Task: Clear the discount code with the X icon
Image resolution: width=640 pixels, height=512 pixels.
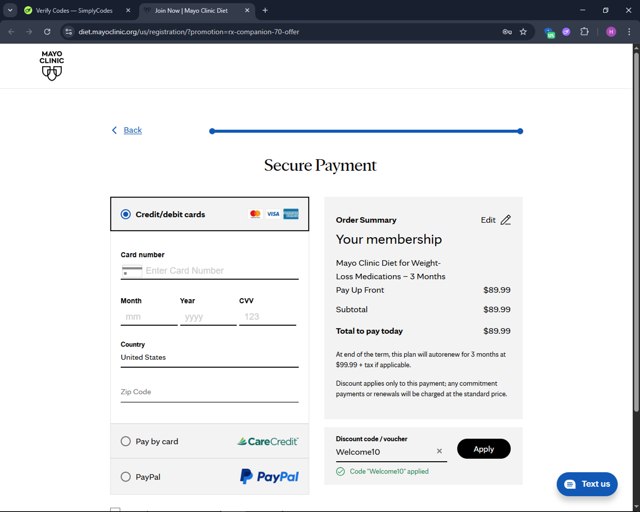Action: 439,451
